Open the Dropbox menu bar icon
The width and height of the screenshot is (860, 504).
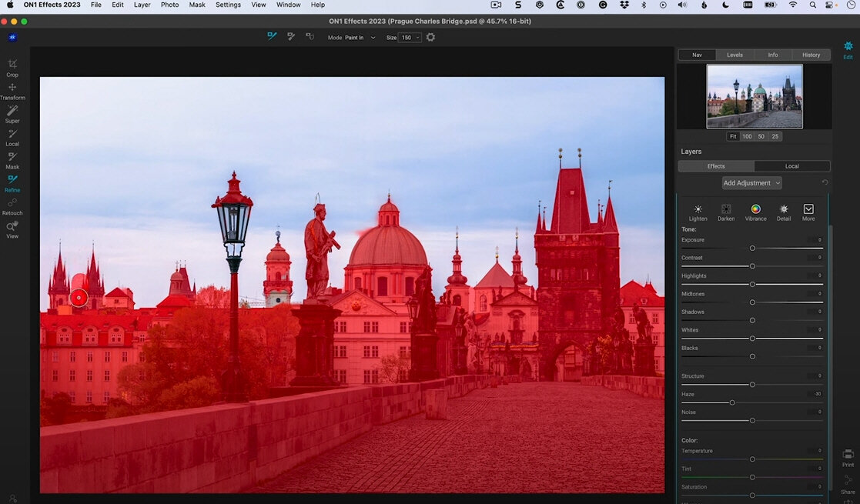pos(624,5)
